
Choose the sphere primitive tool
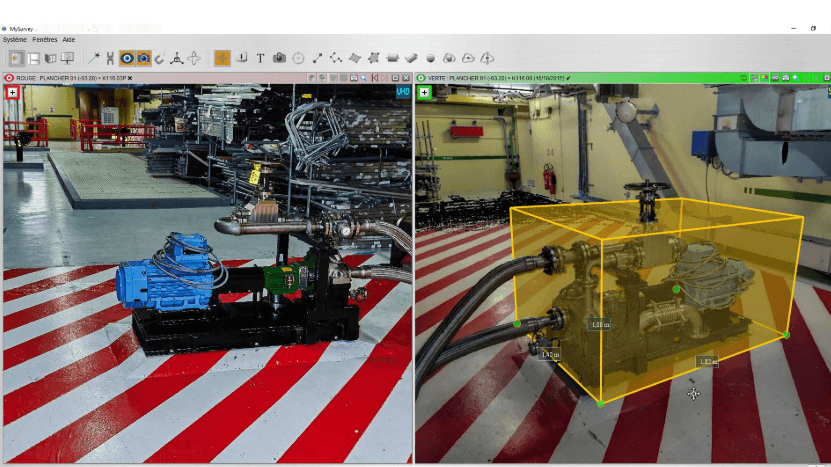tap(431, 58)
